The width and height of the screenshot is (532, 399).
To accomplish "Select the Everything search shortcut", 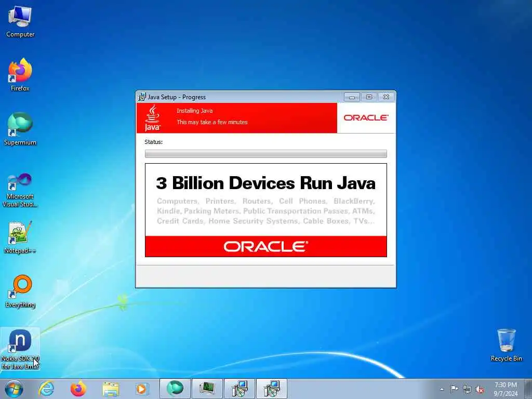I will point(20,291).
